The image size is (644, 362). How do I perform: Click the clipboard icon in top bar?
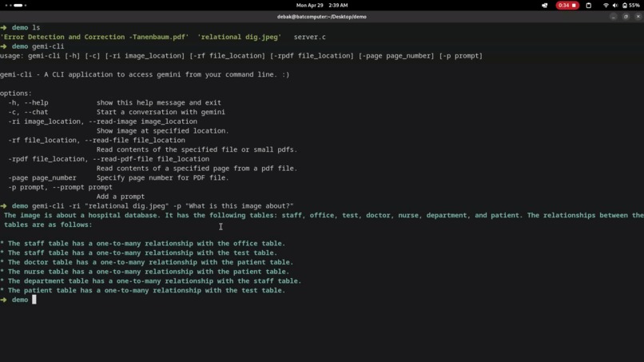click(x=589, y=6)
